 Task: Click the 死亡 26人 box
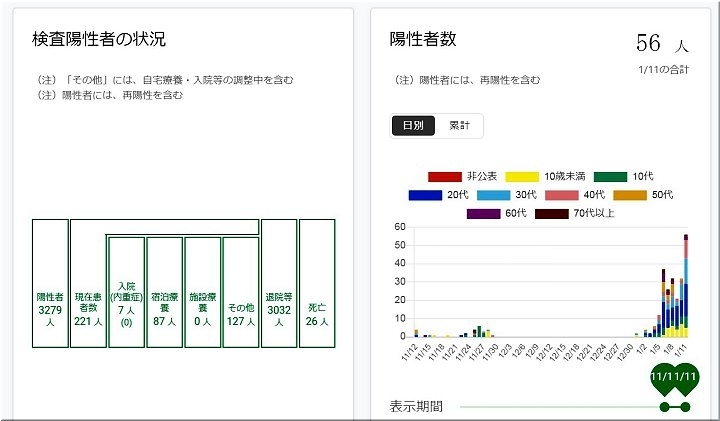pos(317,283)
